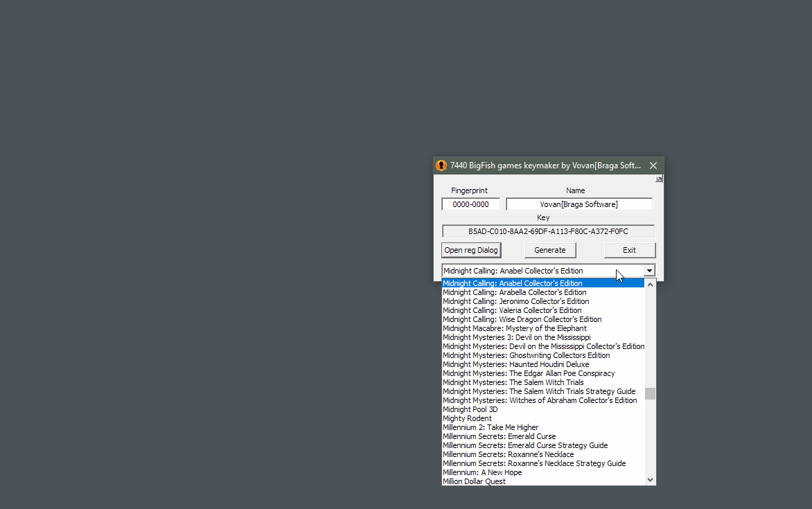Image resolution: width=812 pixels, height=509 pixels.
Task: Pick Midnight Mysteries: Devil on the Mississippi Collector's Edition
Action: (542, 346)
